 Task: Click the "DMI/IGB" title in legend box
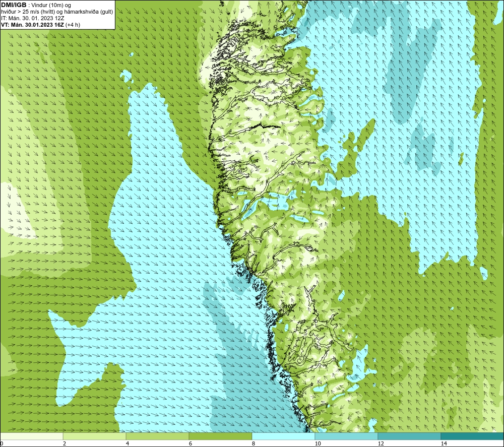14,5
